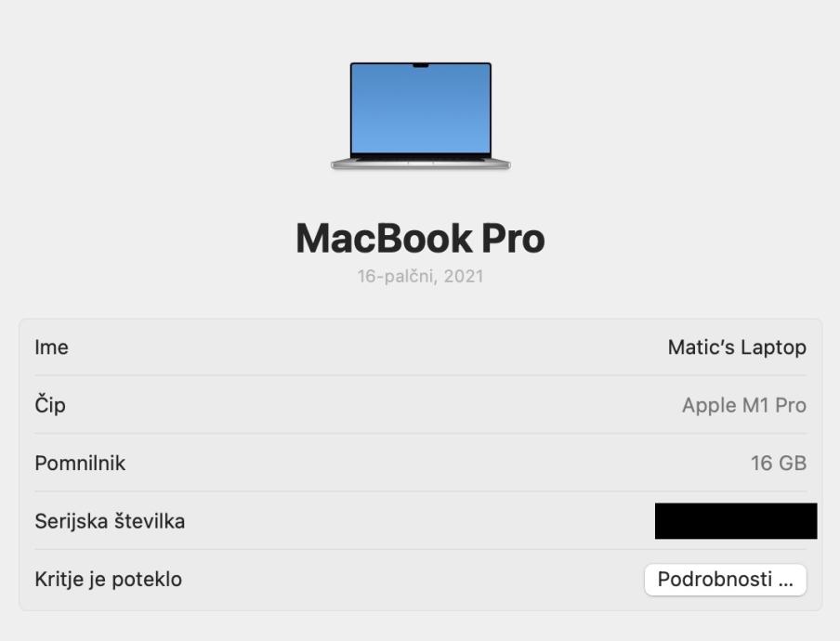
Task: Select the Apple M1 Pro chip value
Action: 744,405
